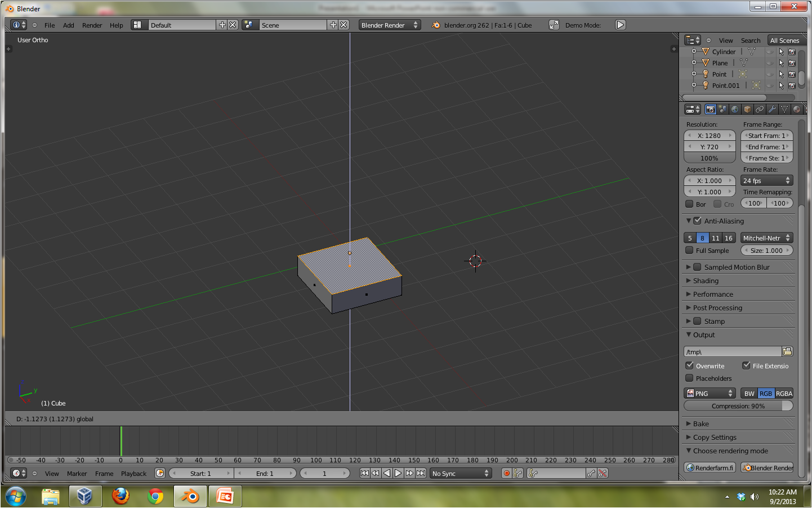The width and height of the screenshot is (812, 508).
Task: Open the Material properties sphere icon
Action: pos(796,109)
